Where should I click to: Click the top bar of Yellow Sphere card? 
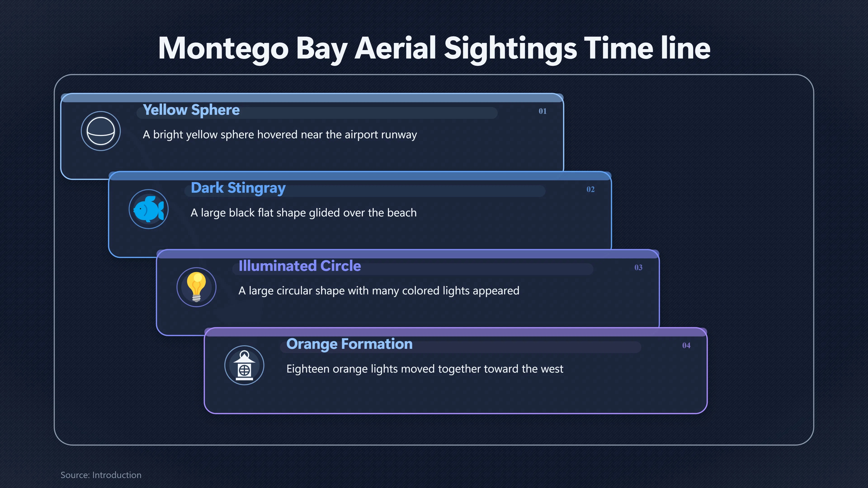(312, 98)
